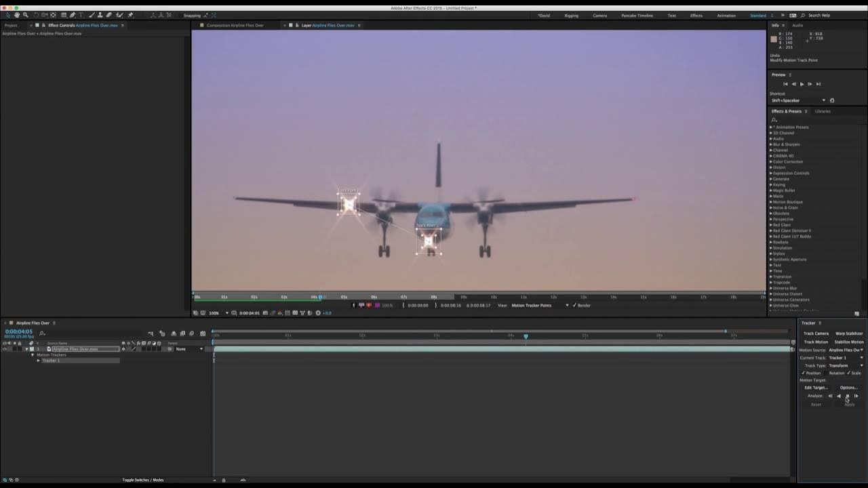Click the Info panel color swatch
The height and width of the screenshot is (488, 868).
click(774, 39)
